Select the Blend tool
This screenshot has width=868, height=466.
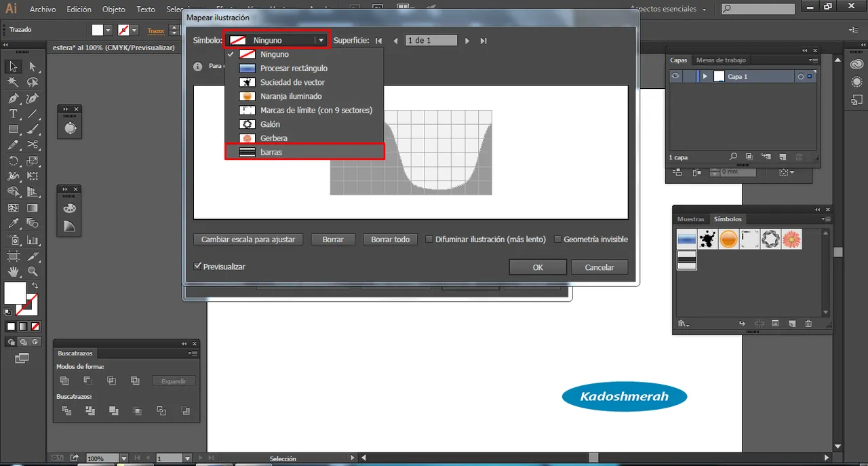pyautogui.click(x=32, y=223)
